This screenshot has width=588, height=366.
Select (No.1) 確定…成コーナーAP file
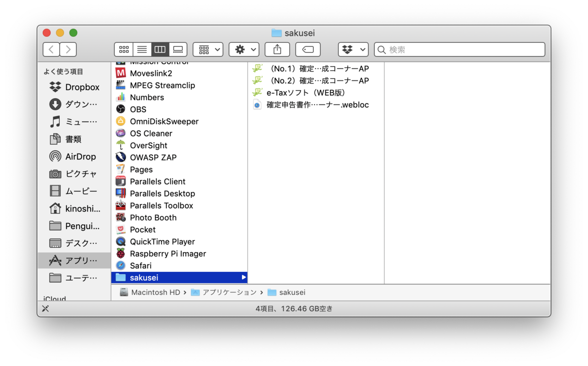(x=316, y=69)
